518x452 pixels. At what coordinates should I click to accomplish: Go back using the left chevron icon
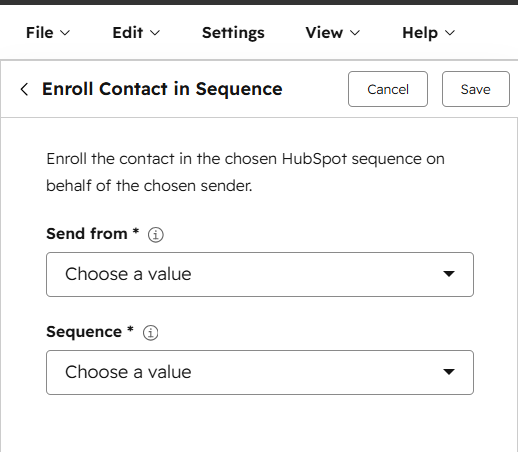coord(24,89)
